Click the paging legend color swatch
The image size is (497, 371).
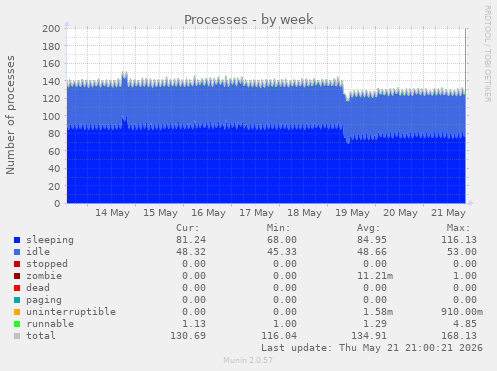17,300
